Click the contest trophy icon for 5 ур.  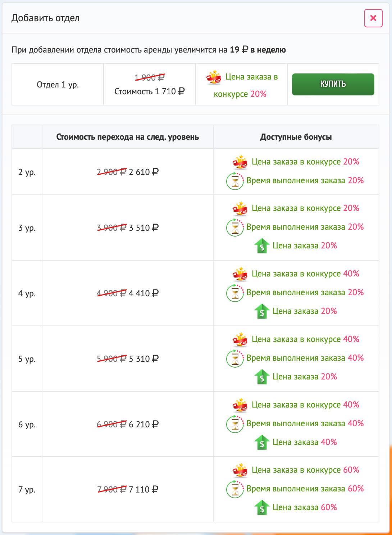240,340
